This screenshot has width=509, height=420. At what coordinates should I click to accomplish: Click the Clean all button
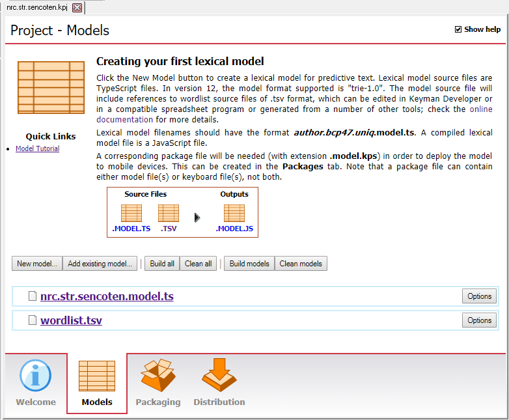click(198, 264)
